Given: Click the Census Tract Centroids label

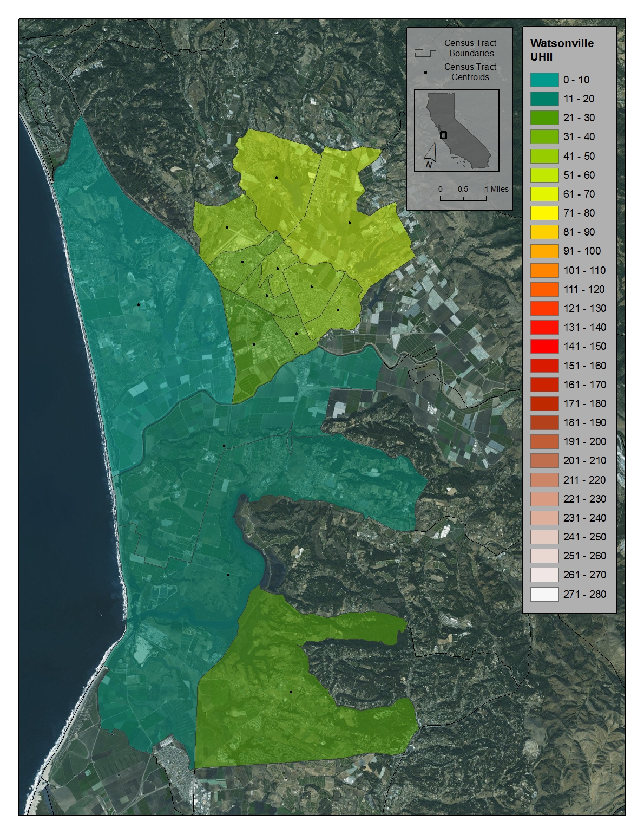Looking at the screenshot, I should pyautogui.click(x=470, y=72).
